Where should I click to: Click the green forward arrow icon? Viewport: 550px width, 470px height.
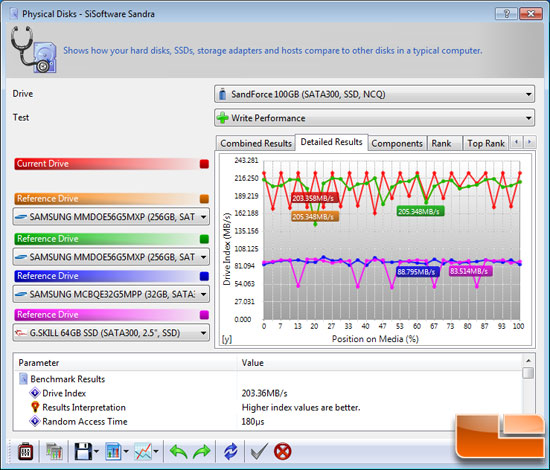[201, 451]
